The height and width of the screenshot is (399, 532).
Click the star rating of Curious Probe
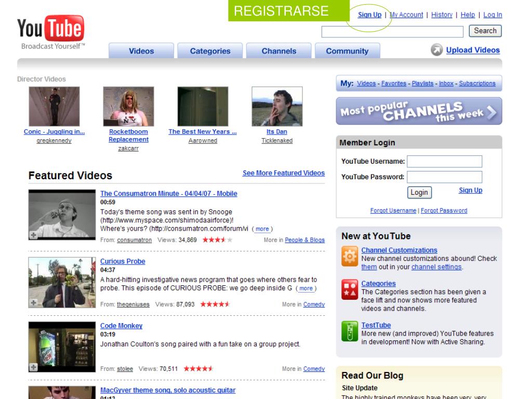coord(215,304)
